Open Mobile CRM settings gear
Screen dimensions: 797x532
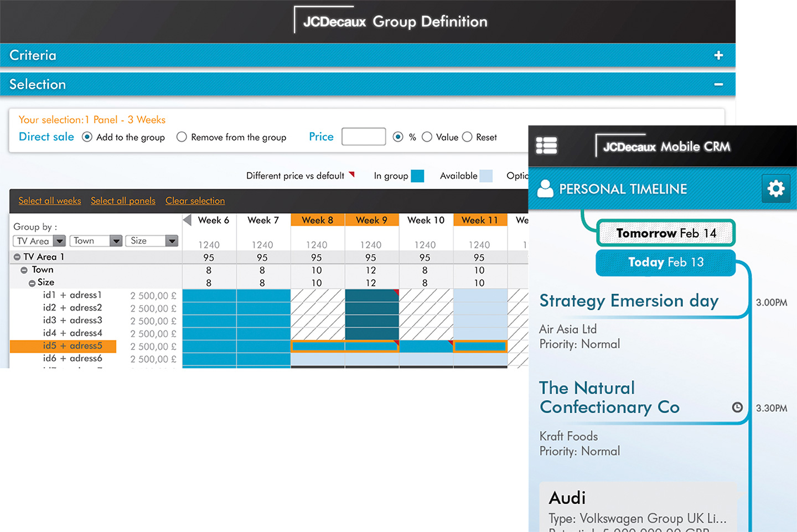[x=776, y=189]
